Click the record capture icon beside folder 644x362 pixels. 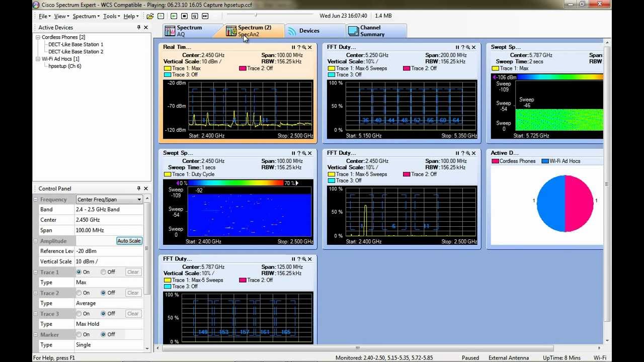click(x=160, y=16)
